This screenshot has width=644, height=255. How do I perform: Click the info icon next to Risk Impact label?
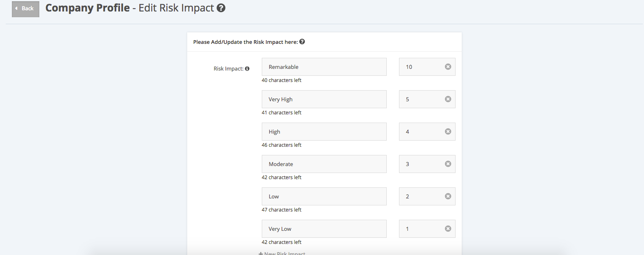247,68
